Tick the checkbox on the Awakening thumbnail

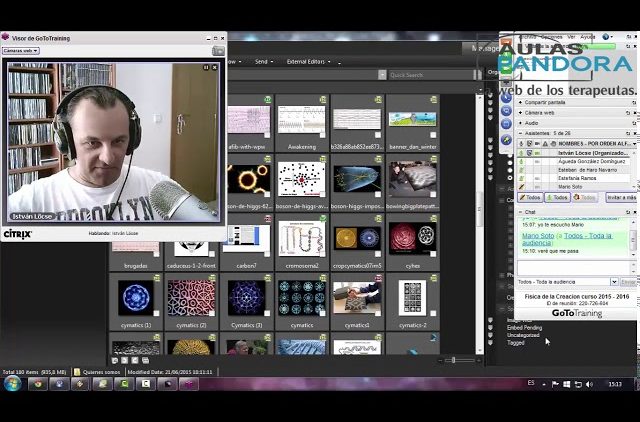[322, 135]
